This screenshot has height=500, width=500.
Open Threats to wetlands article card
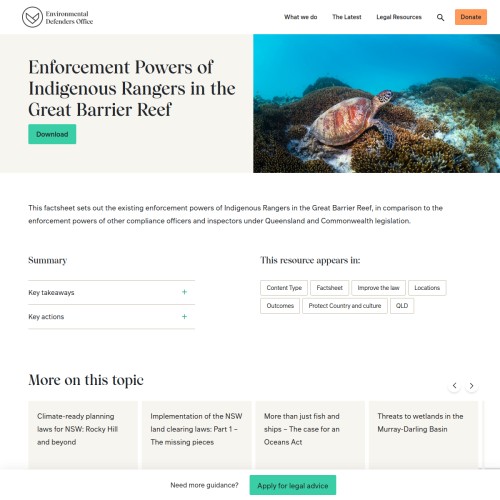pyautogui.click(x=423, y=435)
